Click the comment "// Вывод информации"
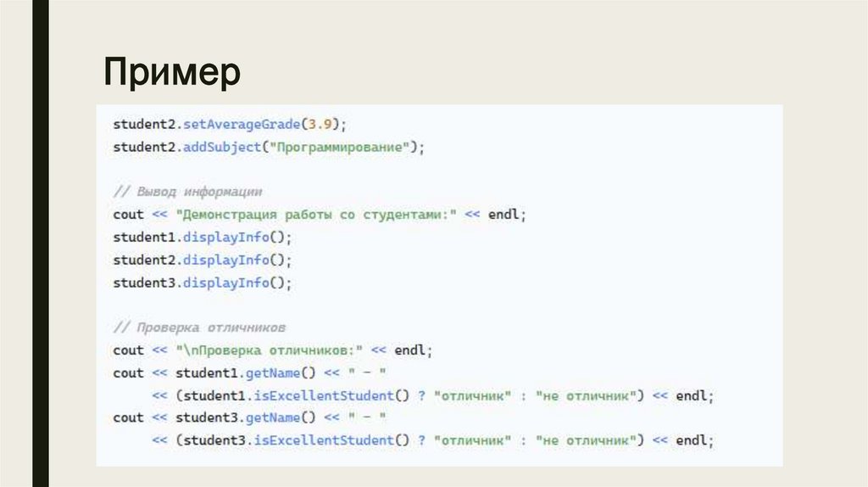 tap(187, 192)
